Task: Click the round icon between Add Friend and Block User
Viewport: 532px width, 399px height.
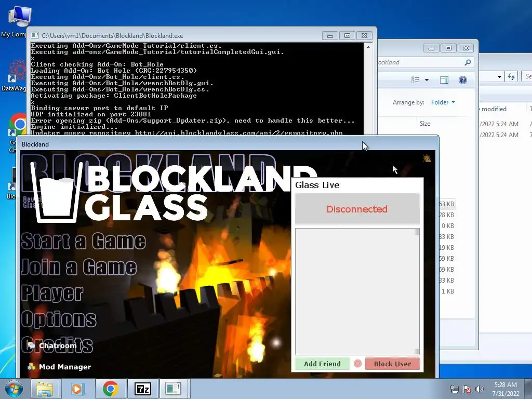Action: (x=357, y=363)
